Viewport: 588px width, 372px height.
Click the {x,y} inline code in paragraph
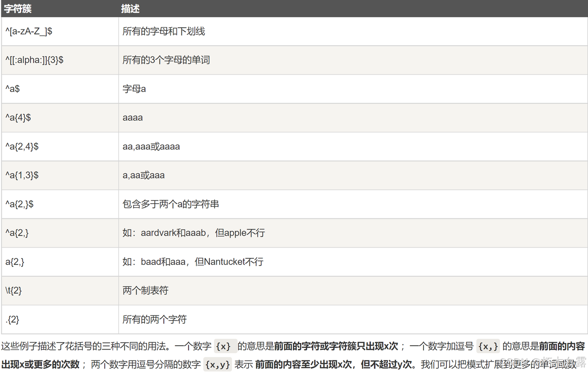pyautogui.click(x=218, y=365)
